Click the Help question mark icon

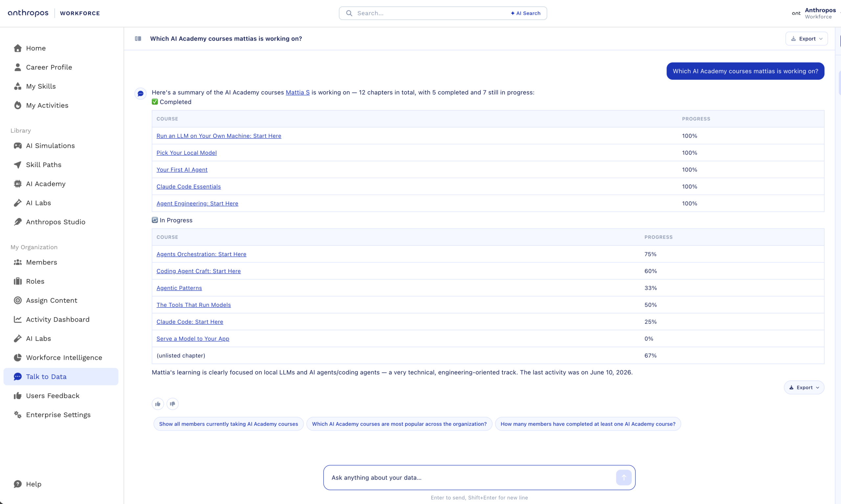(18, 484)
